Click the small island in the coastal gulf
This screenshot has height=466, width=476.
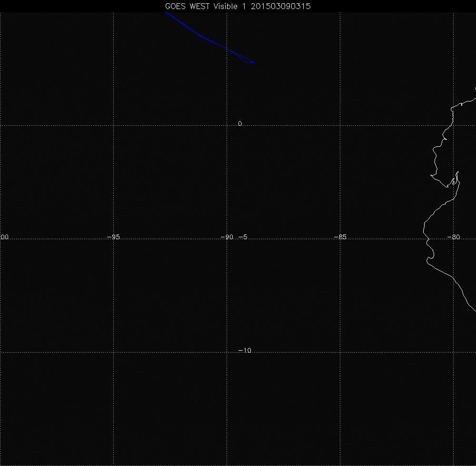454,181
